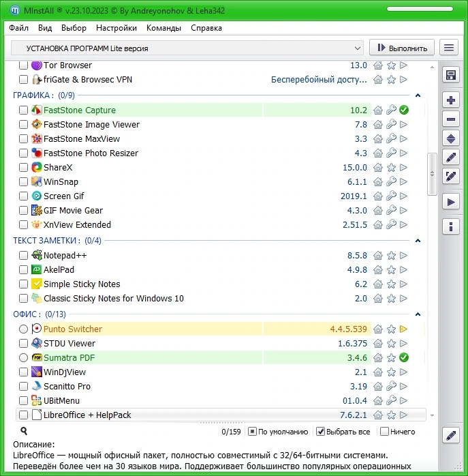Image resolution: width=468 pixels, height=476 pixels.
Task: Open the Файл menu
Action: [18, 28]
